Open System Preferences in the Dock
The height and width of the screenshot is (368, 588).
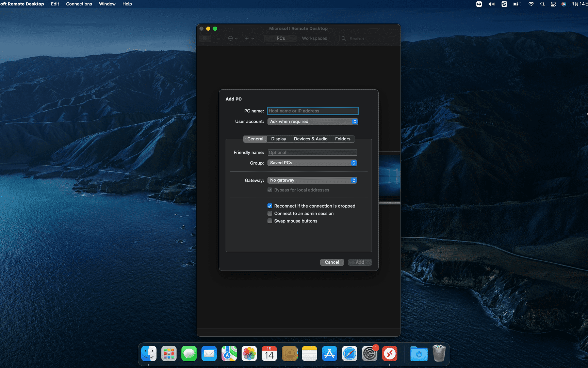pos(370,354)
